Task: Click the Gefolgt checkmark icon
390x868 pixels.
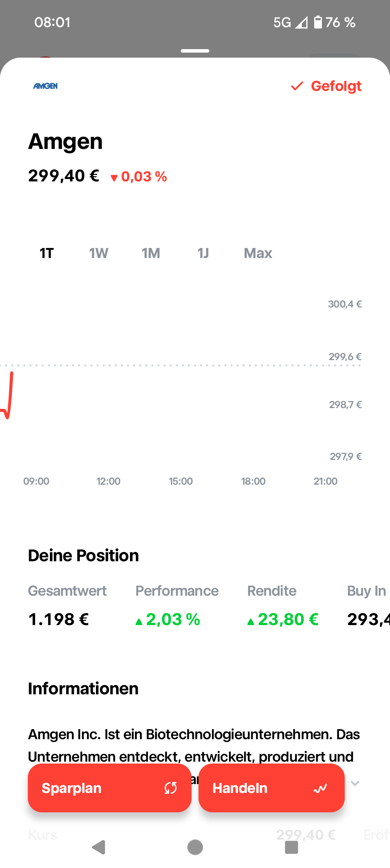Action: point(297,86)
